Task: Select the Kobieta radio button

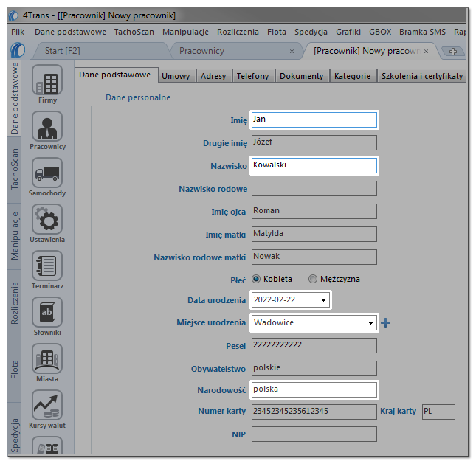Action: (x=256, y=279)
